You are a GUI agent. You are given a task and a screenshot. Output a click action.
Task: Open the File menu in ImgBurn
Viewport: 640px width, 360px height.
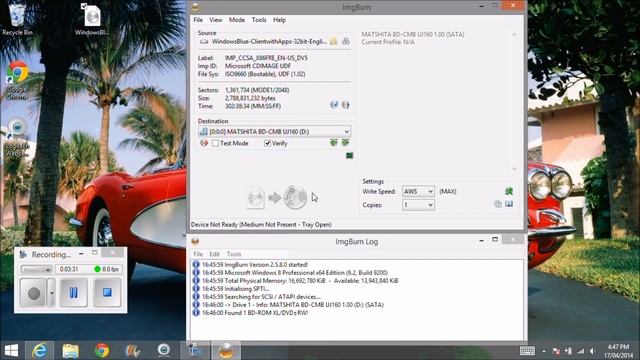click(198, 20)
